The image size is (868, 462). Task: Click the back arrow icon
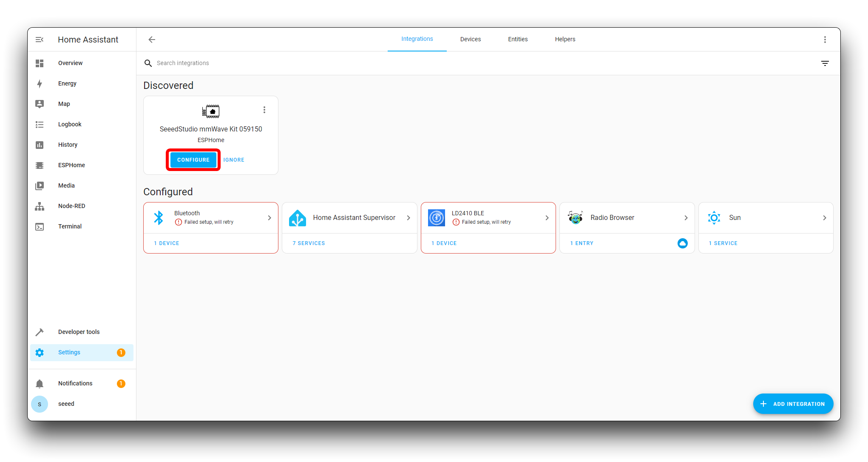(x=152, y=40)
